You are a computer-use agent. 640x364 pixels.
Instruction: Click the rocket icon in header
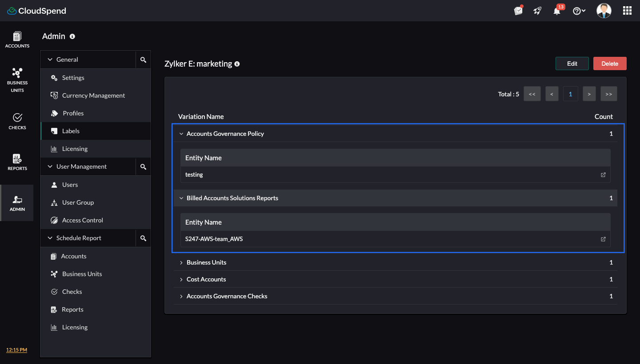538,11
